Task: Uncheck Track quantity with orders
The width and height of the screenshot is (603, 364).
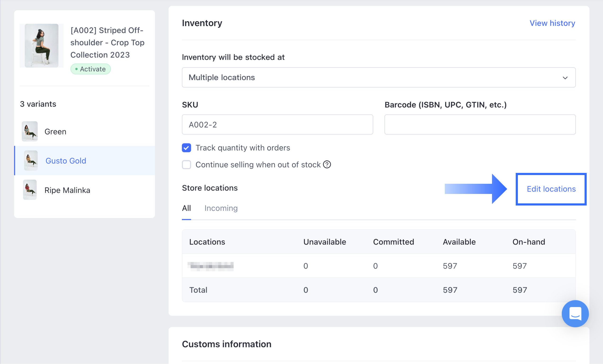Action: click(x=186, y=148)
